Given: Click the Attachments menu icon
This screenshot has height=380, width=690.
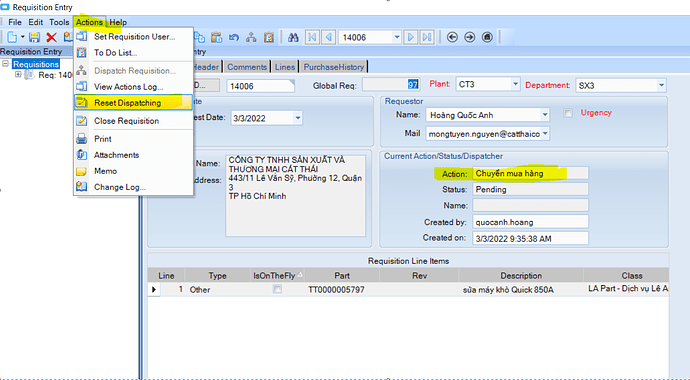Looking at the screenshot, I should [81, 155].
